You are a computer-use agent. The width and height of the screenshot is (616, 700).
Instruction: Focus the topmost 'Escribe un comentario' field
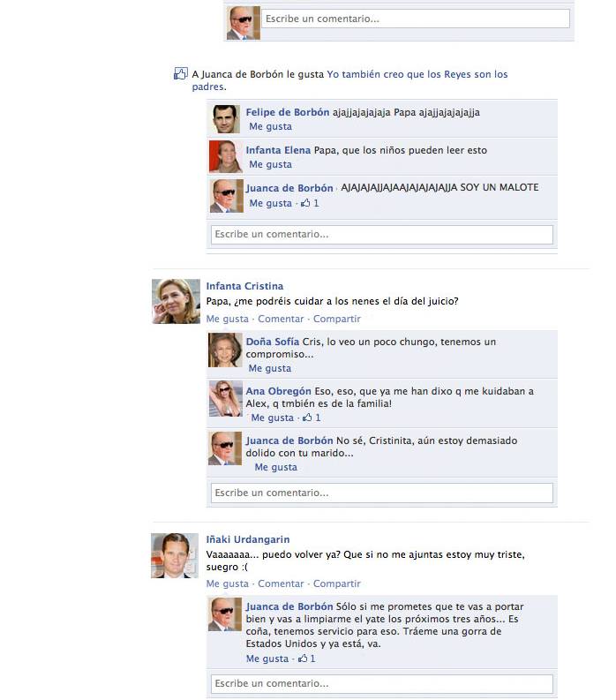(x=416, y=19)
